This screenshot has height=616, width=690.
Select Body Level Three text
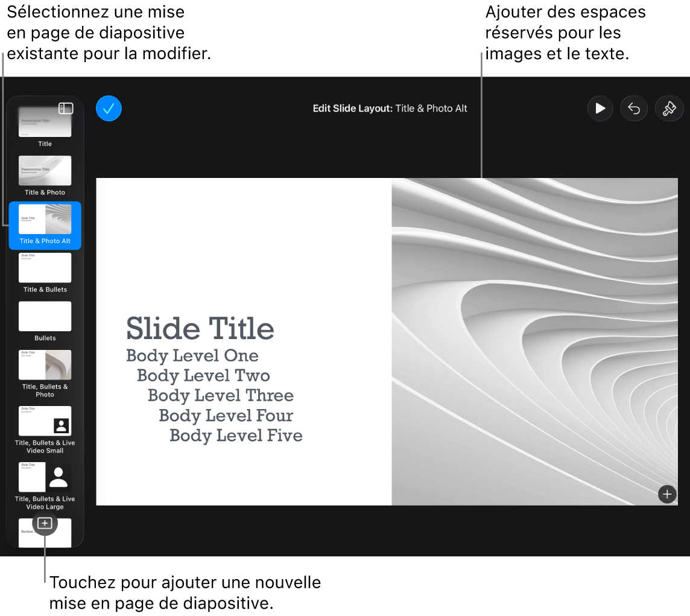tap(221, 395)
